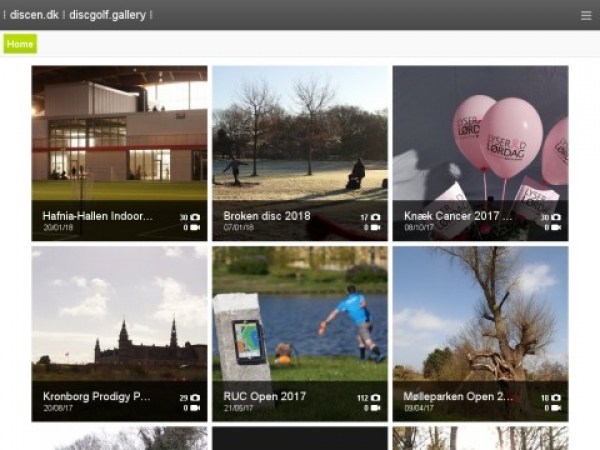Open the discgolf.gallery header link
The image size is (600, 450).
tap(107, 15)
